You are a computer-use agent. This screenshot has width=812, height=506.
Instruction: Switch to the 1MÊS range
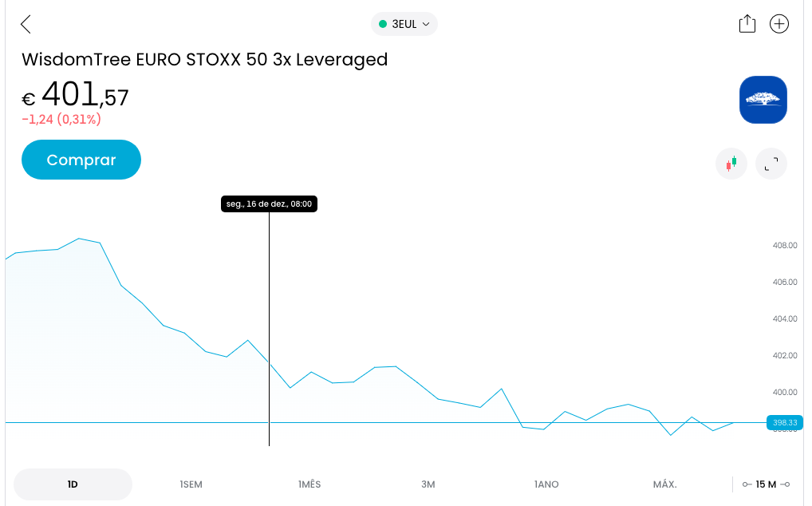309,484
